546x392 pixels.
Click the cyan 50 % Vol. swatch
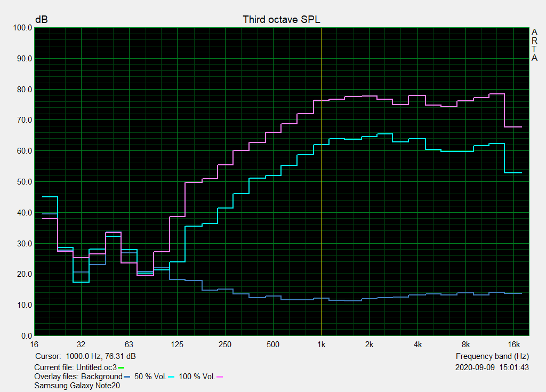pyautogui.click(x=171, y=377)
